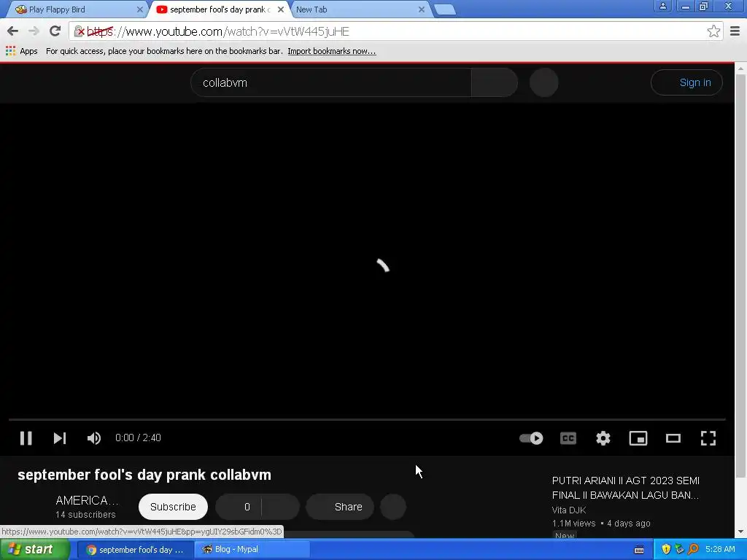This screenshot has width=747, height=560.
Task: Mute the video volume speaker icon
Action: coord(94,438)
